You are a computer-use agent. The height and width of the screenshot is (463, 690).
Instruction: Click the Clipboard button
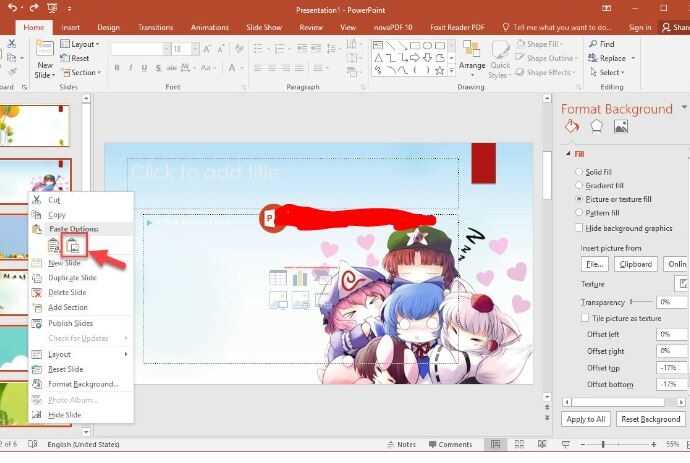pyautogui.click(x=635, y=264)
